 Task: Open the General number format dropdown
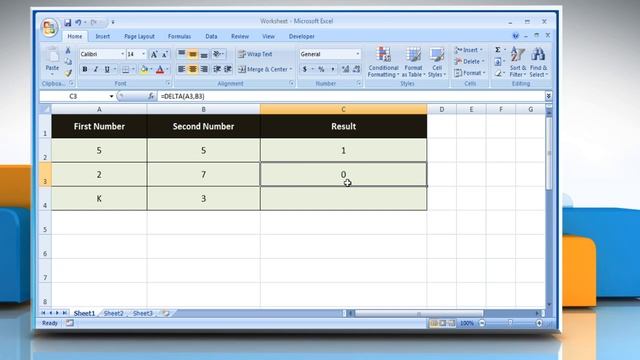358,54
